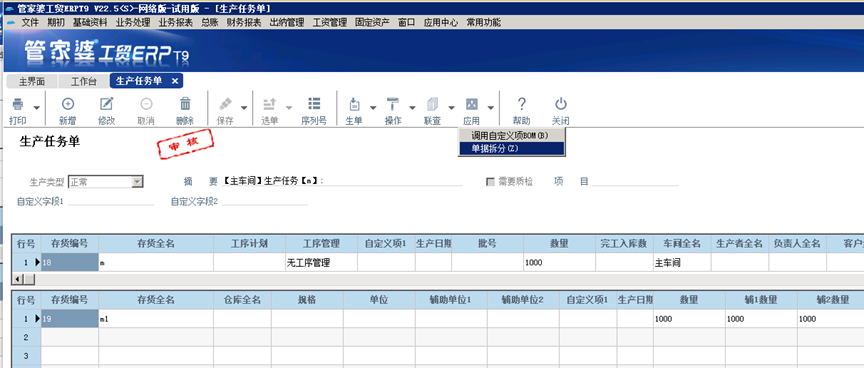This screenshot has width=864, height=368.
Task: Expand the dropdown arrow beside 应用
Action: (x=490, y=108)
